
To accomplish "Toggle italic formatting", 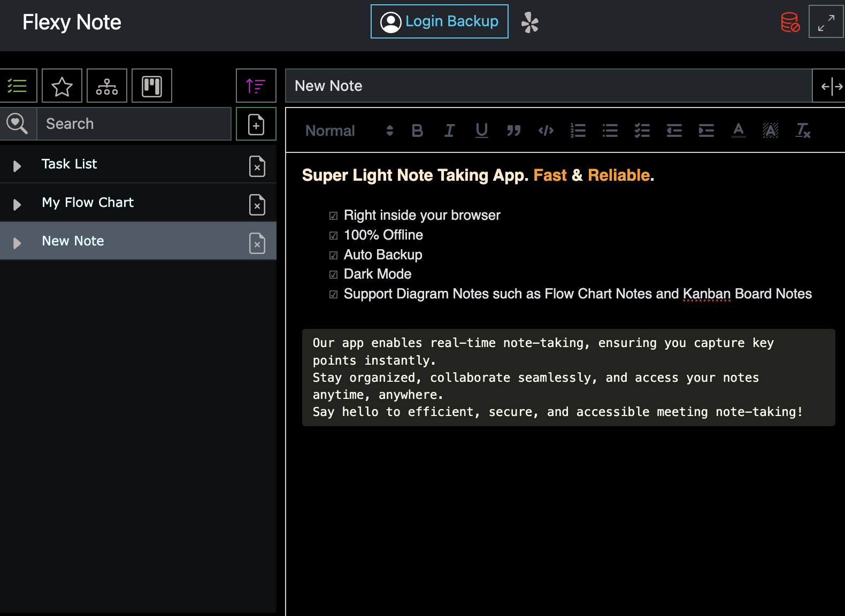I will (x=450, y=130).
